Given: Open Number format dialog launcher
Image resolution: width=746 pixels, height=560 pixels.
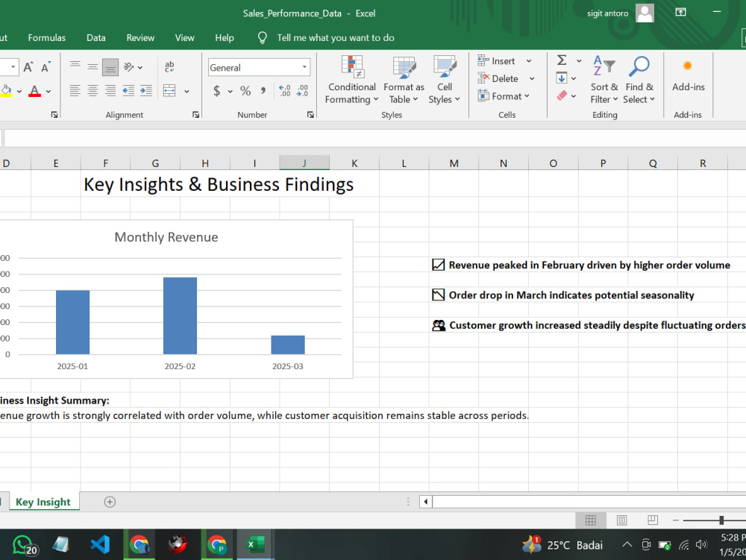Looking at the screenshot, I should 310,115.
